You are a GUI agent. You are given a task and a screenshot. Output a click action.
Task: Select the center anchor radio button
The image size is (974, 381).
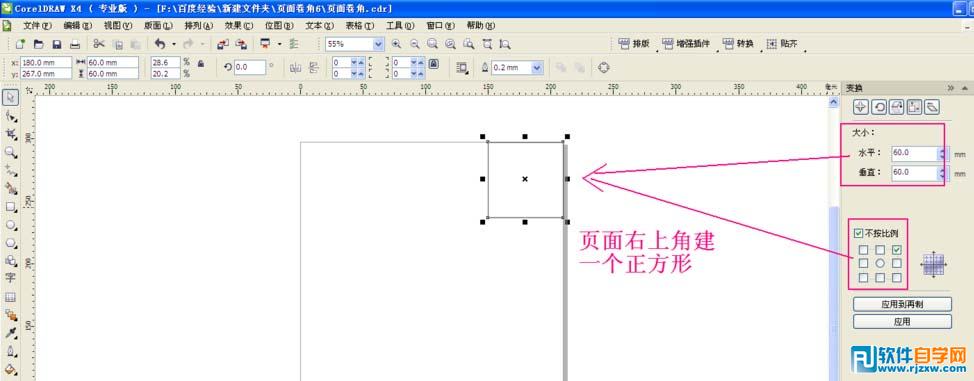(880, 264)
